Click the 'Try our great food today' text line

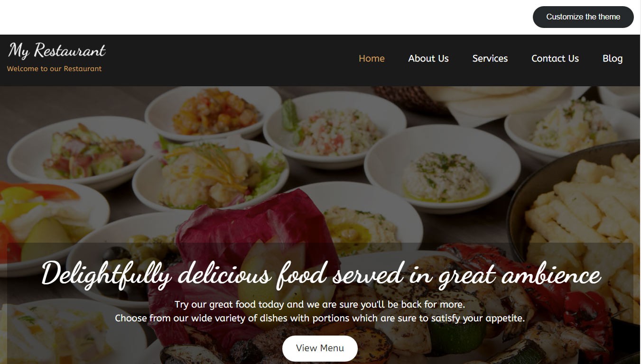coord(320,304)
